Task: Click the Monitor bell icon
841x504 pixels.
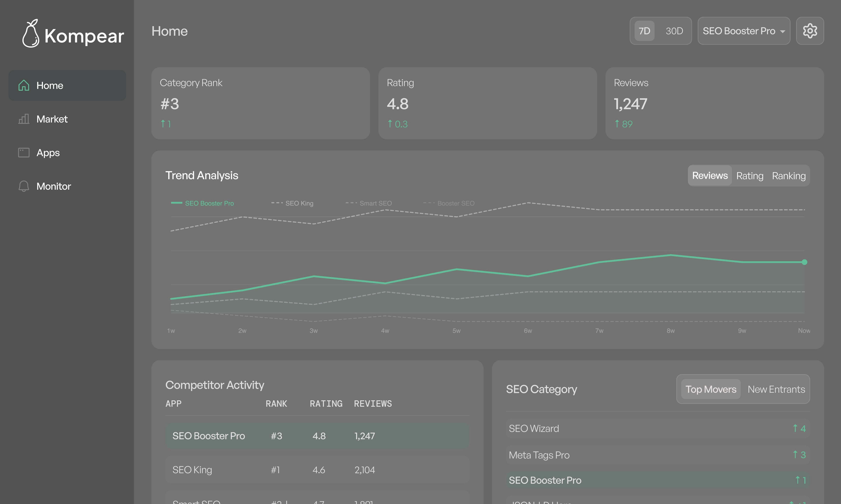Action: tap(24, 186)
